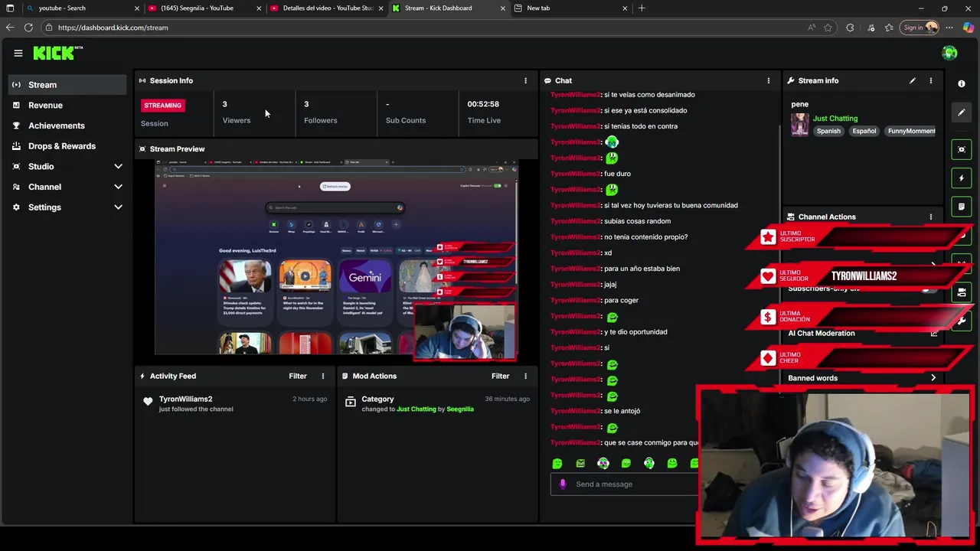Open Session Info three-dot menu
This screenshot has height=551, width=980.
(525, 80)
